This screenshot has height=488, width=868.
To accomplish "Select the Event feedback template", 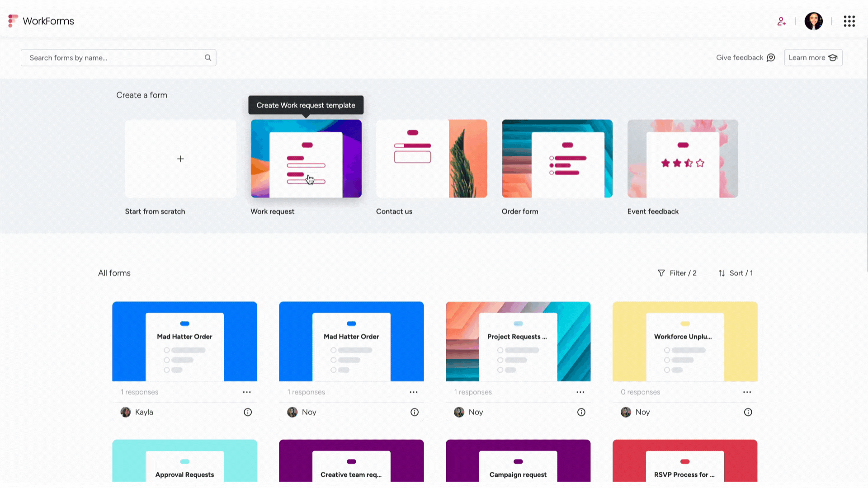I will [683, 159].
